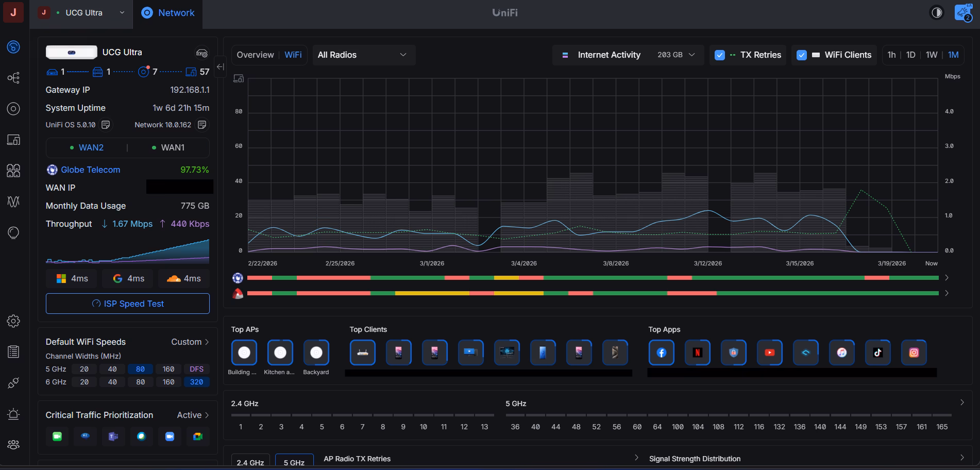Open the Network application tab
This screenshot has width=980, height=470.
tap(168, 13)
